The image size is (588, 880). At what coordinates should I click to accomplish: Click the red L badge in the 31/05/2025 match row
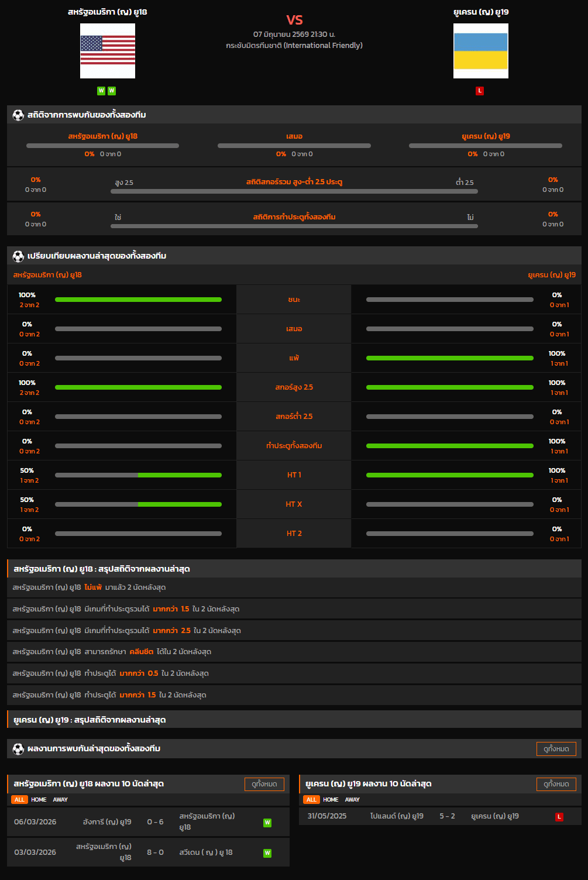click(x=559, y=817)
